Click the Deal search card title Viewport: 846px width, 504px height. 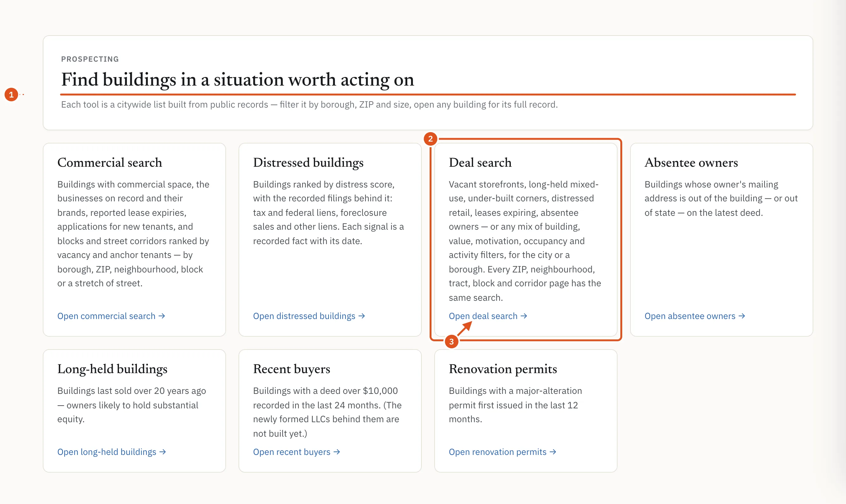(x=480, y=162)
